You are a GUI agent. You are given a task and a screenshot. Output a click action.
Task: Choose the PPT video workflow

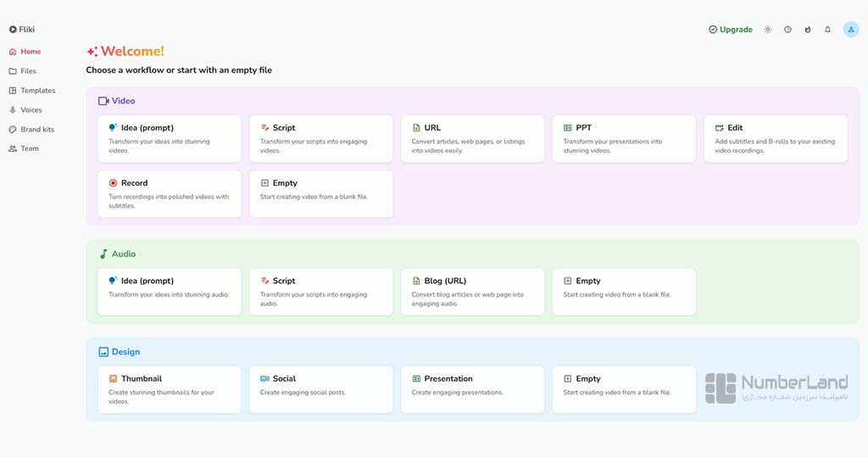tap(624, 138)
